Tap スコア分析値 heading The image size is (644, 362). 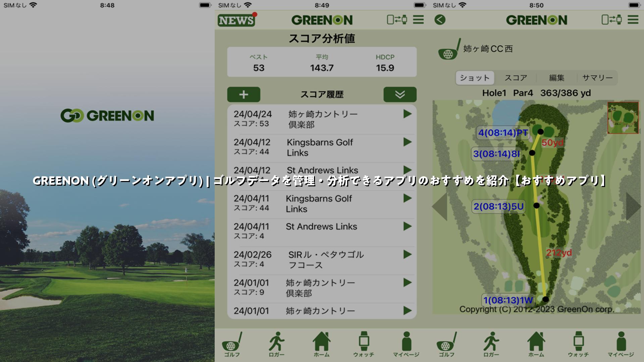[322, 39]
